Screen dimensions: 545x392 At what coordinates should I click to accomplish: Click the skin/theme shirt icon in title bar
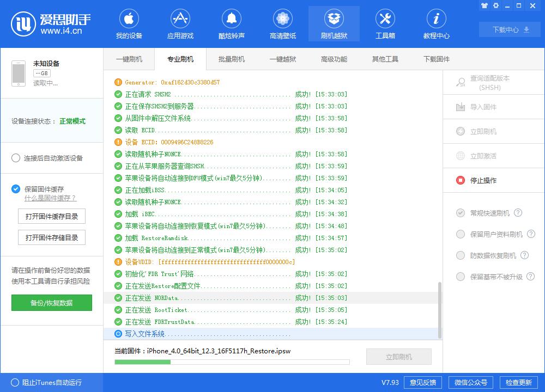pyautogui.click(x=485, y=5)
